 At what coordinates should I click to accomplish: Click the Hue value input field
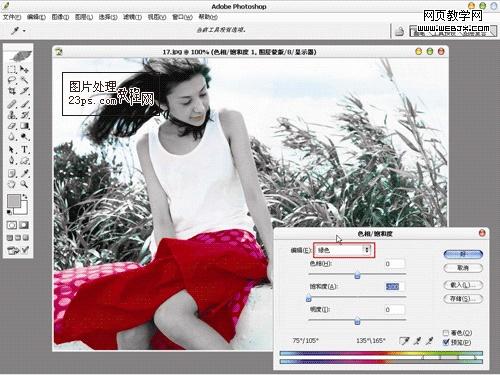click(x=394, y=264)
